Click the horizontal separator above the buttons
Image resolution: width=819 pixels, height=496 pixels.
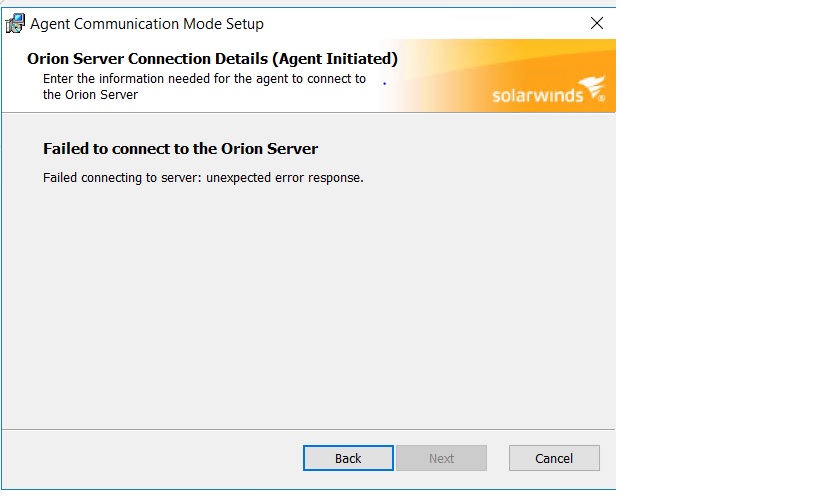click(x=308, y=429)
